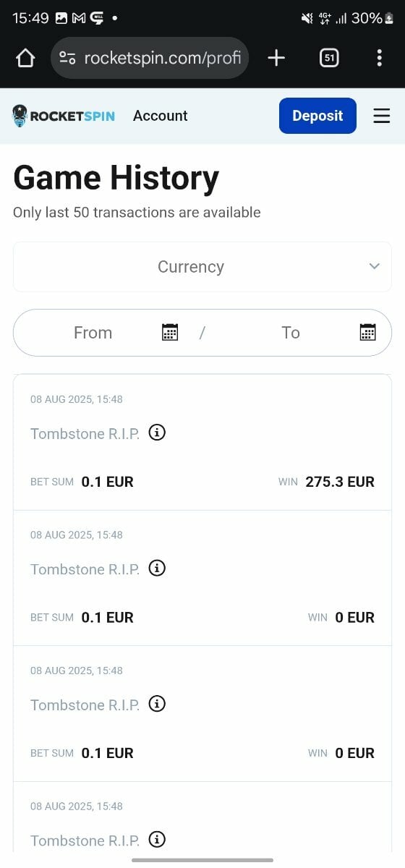
Task: Tap the browser home icon
Action: coord(25,59)
